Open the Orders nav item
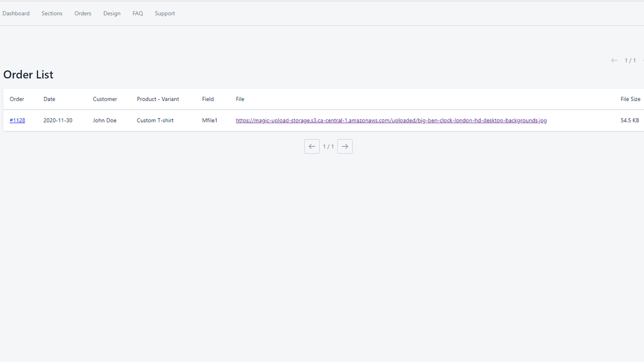Image resolution: width=644 pixels, height=362 pixels. [x=83, y=14]
